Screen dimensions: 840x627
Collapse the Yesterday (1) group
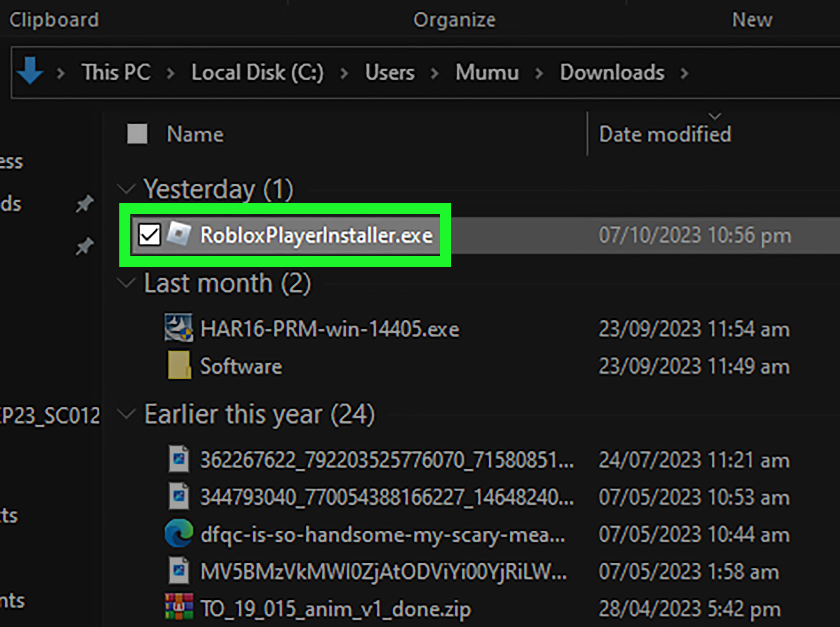pyautogui.click(x=126, y=188)
